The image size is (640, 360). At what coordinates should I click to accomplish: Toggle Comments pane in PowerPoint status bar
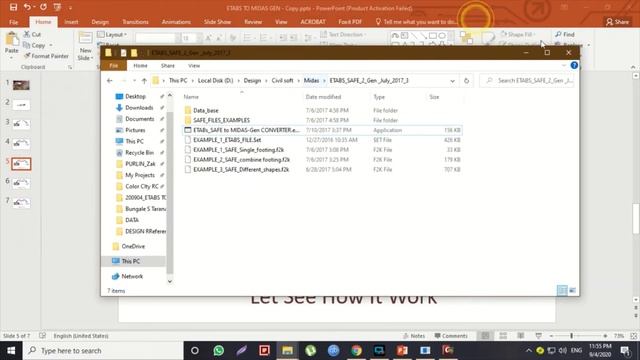coord(451,336)
